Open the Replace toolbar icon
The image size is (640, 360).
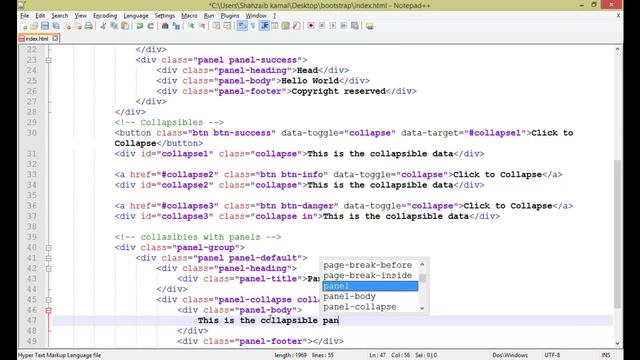pos(176,26)
